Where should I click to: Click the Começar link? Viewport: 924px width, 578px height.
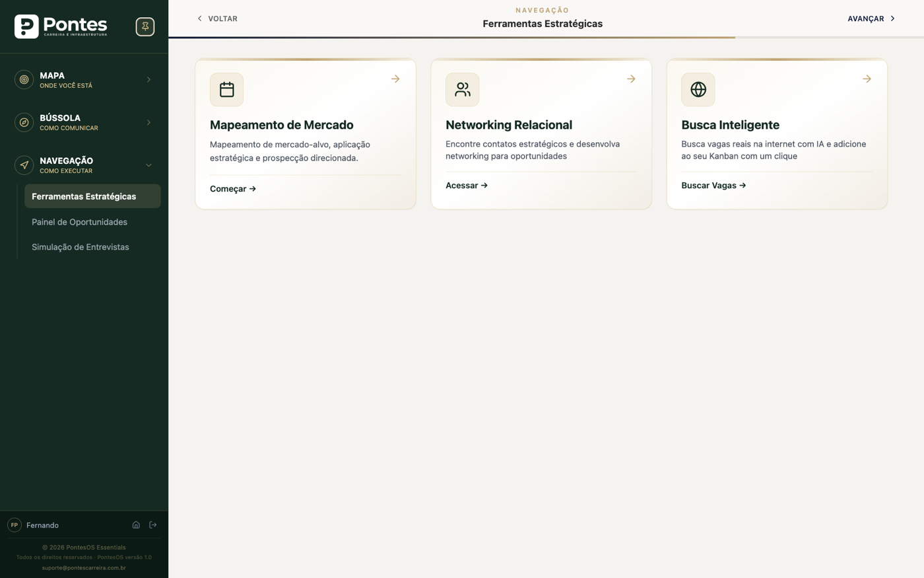tap(233, 189)
